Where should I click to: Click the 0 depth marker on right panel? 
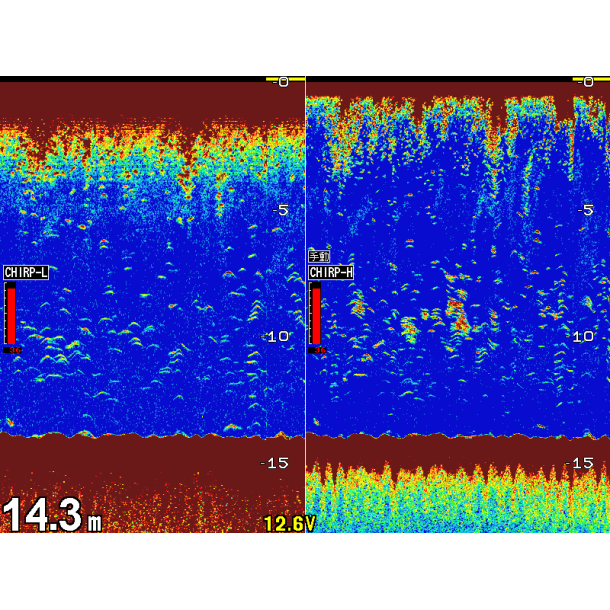(x=589, y=82)
